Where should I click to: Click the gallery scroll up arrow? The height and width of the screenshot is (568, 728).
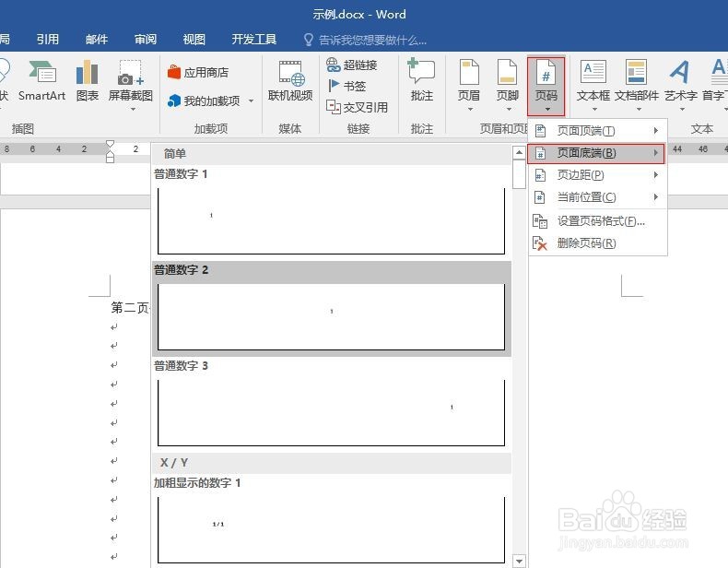(519, 152)
